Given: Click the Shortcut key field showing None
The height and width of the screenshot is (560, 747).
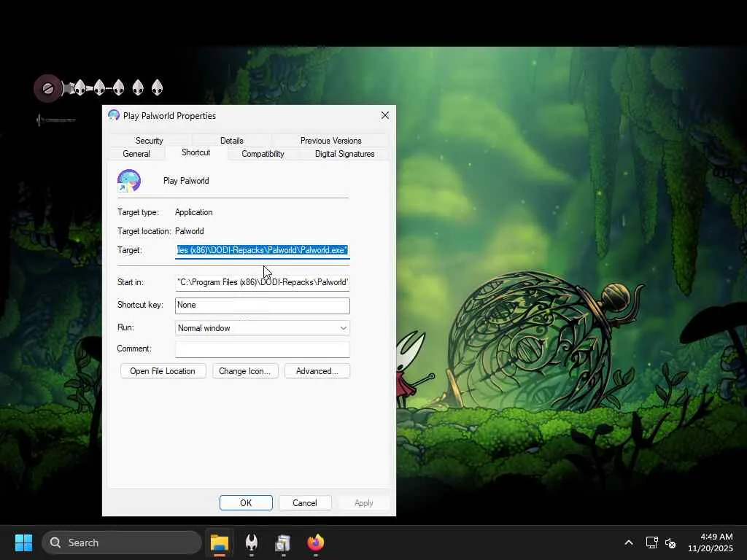Looking at the screenshot, I should point(263,306).
